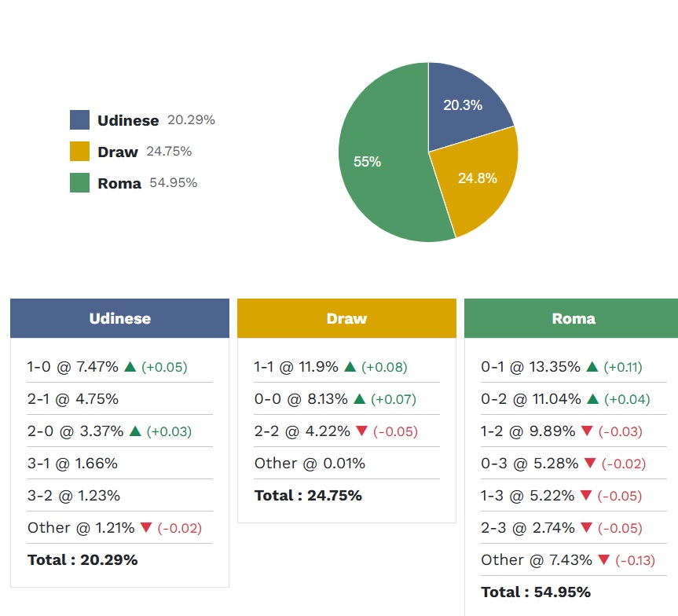Click the Udinese 2-1 @ 4.75% row

73,399
